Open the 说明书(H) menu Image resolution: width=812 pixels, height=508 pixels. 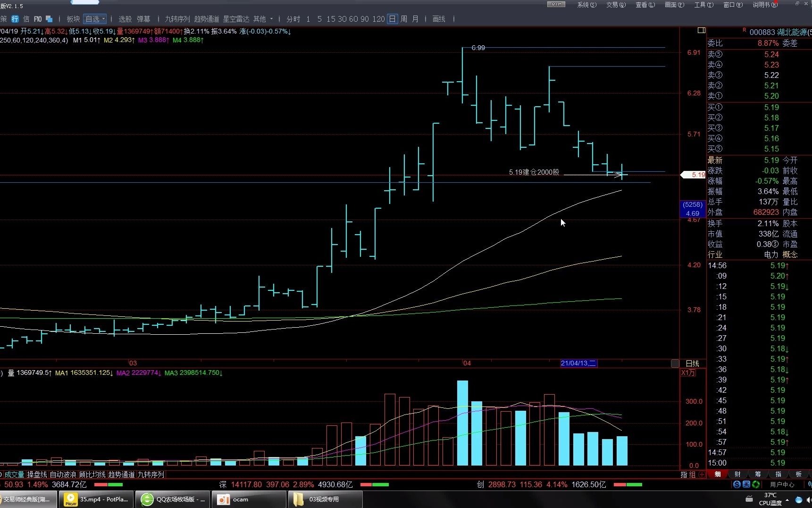(765, 5)
